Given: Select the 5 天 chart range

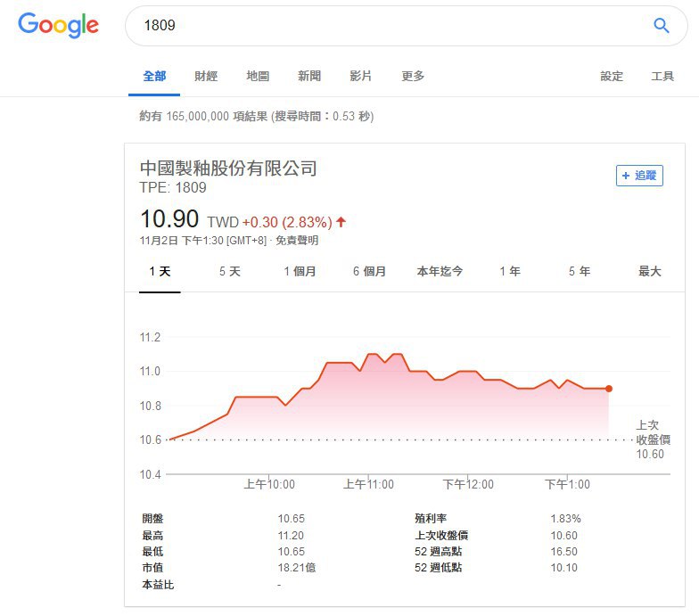Looking at the screenshot, I should pos(230,271).
